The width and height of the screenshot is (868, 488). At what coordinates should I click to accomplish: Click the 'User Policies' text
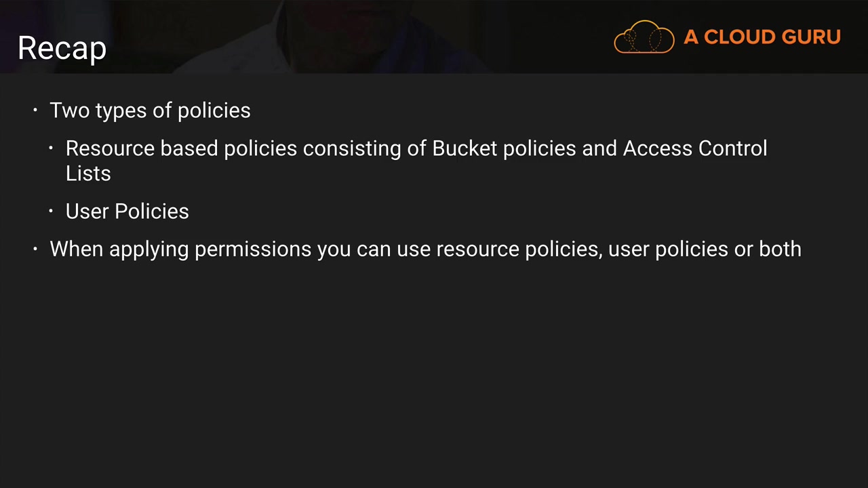point(127,211)
